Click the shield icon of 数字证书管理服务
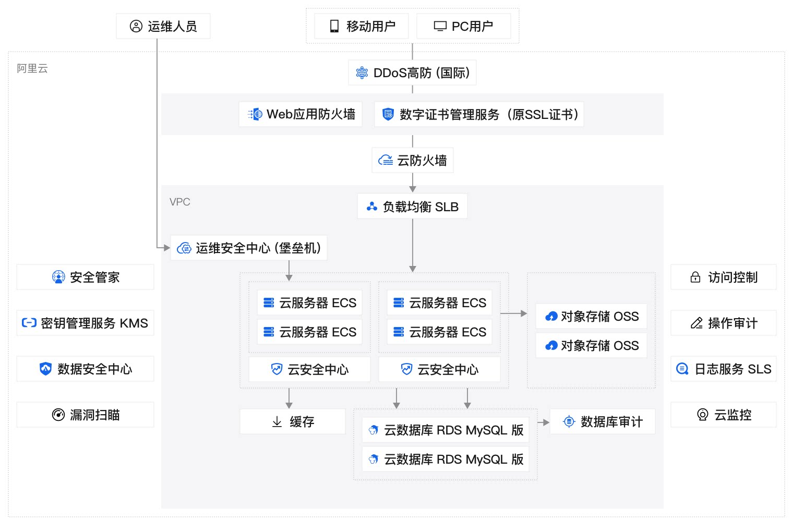 pyautogui.click(x=388, y=114)
